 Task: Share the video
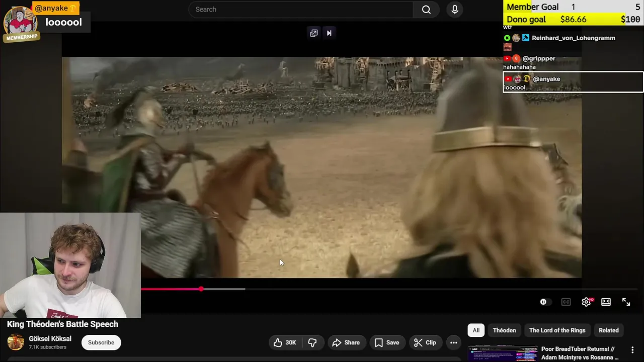(x=346, y=342)
